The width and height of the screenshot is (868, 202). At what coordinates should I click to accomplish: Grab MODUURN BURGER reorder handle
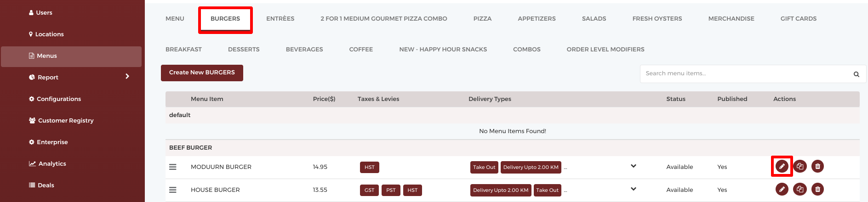click(x=173, y=167)
